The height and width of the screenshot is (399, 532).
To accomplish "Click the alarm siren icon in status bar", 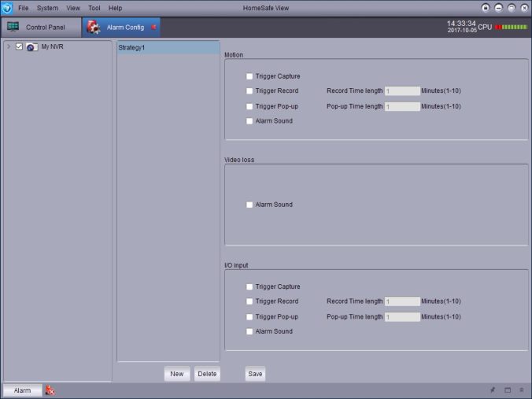I will click(50, 390).
